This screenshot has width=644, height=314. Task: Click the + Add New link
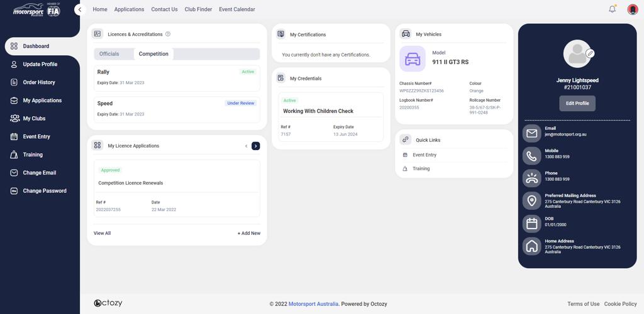point(249,233)
